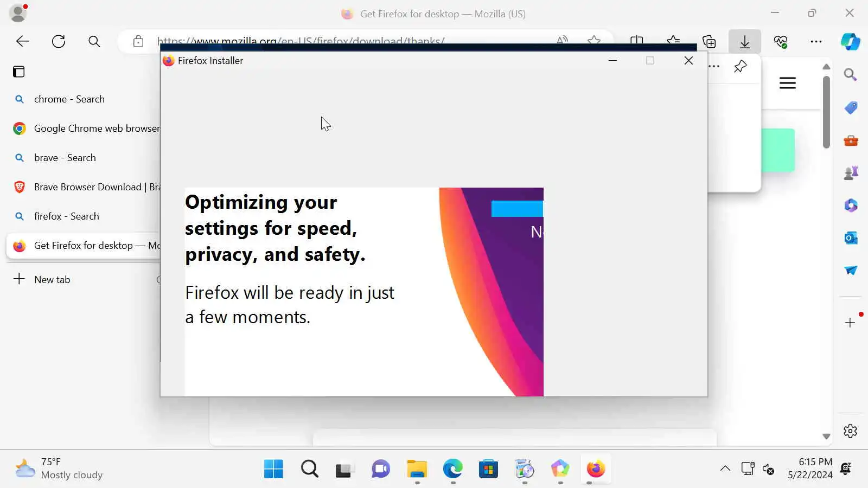
Task: Open the sidebar Microsoft 365 icon
Action: pyautogui.click(x=851, y=206)
